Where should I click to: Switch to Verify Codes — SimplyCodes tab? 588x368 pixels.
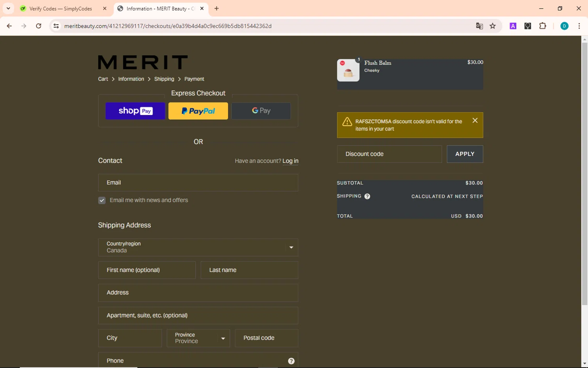[x=61, y=9]
